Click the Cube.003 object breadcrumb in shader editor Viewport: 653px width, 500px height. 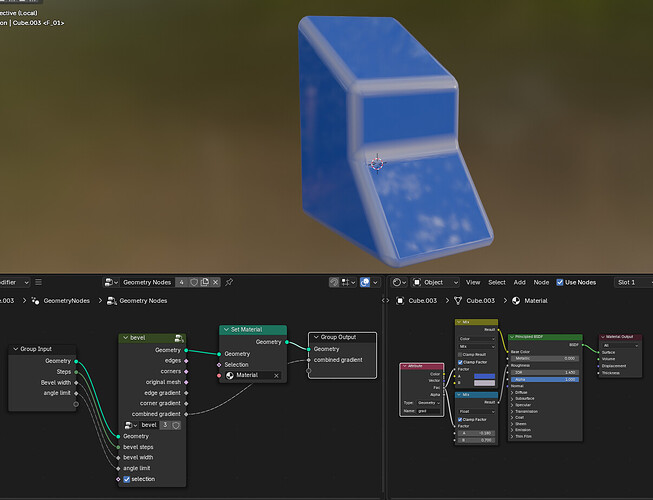tap(417, 301)
